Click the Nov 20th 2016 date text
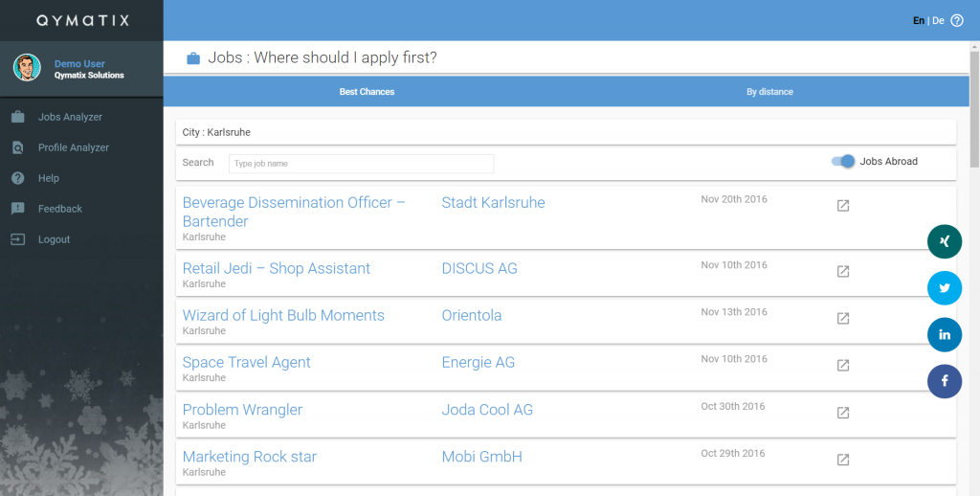Screen dimensions: 980x496 (x=734, y=199)
